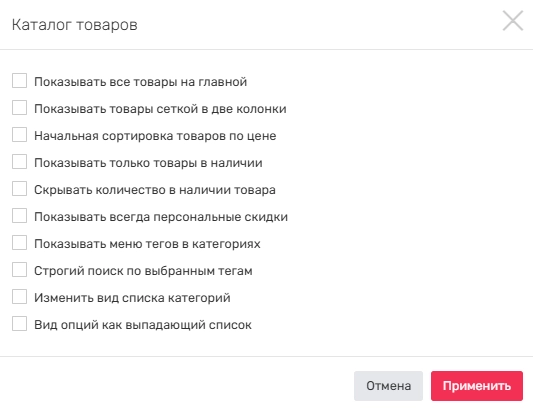Check Начальная сортировка товаров по цене
The image size is (533, 414).
pos(19,135)
